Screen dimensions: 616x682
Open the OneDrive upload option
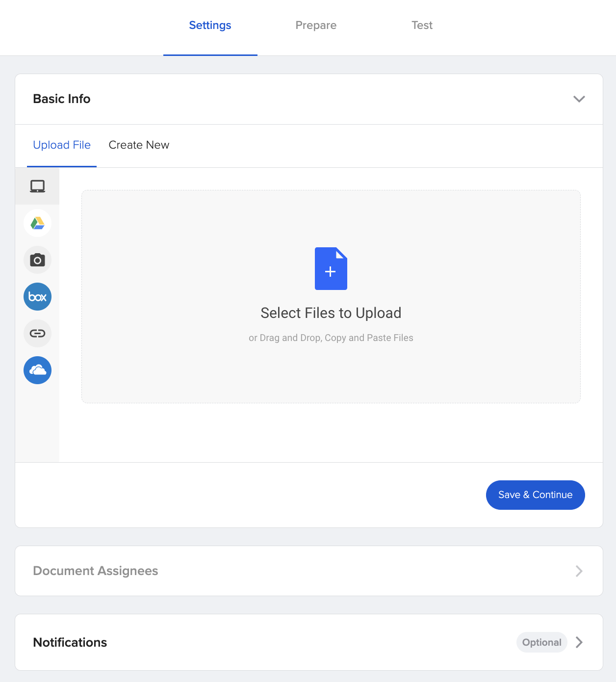(37, 370)
